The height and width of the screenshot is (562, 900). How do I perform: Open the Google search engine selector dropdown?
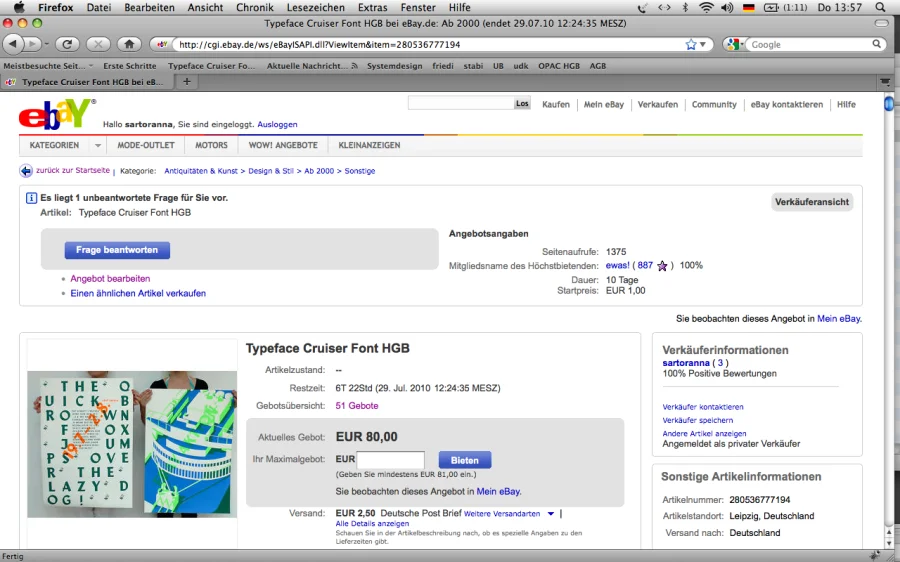(736, 44)
